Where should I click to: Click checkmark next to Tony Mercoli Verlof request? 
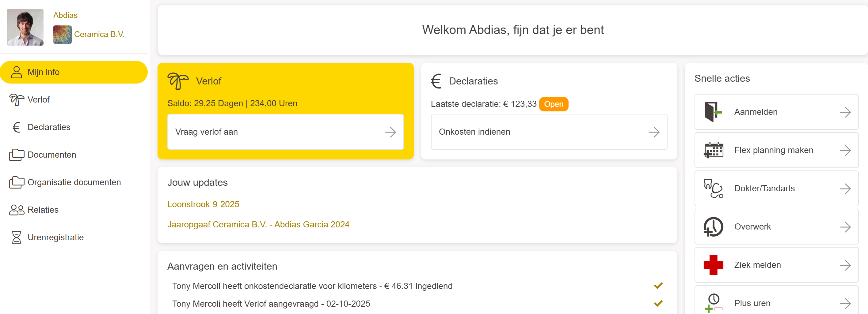pyautogui.click(x=658, y=303)
